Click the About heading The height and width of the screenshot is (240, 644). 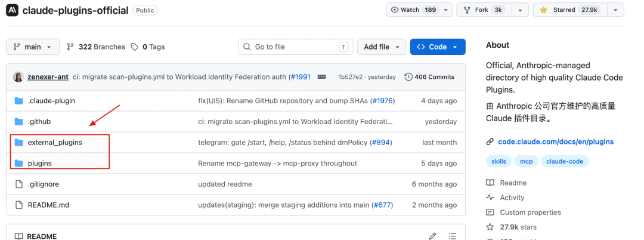[497, 45]
